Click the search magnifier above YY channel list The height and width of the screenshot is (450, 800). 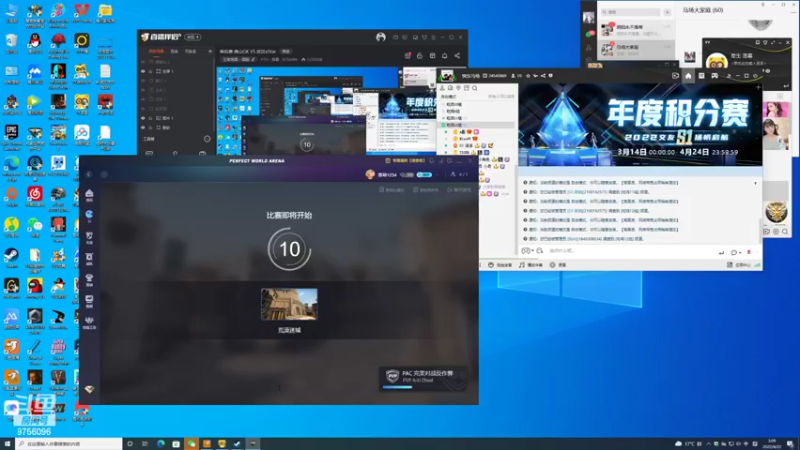pyautogui.click(x=474, y=88)
